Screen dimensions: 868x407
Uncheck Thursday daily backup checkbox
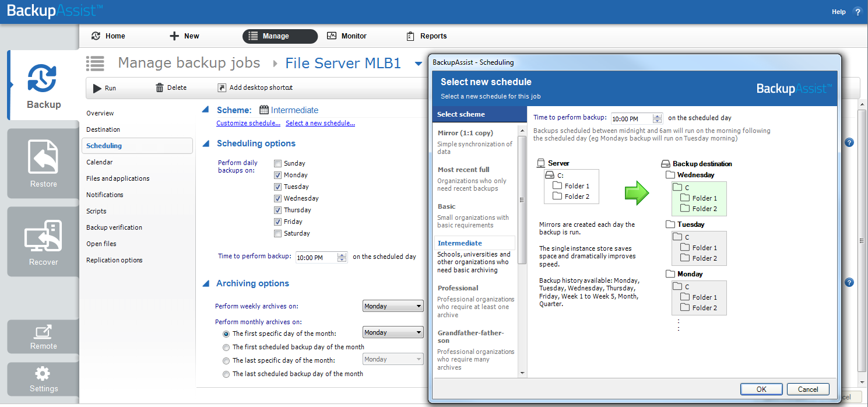pyautogui.click(x=277, y=210)
